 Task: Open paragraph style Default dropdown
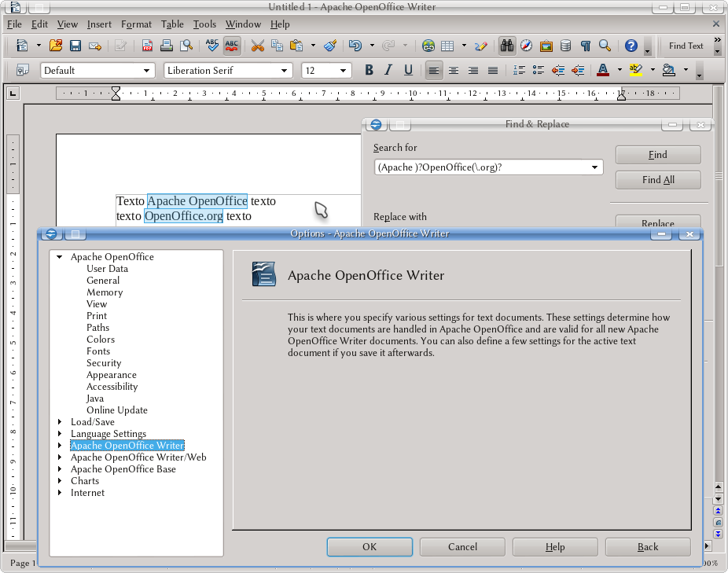tap(146, 71)
